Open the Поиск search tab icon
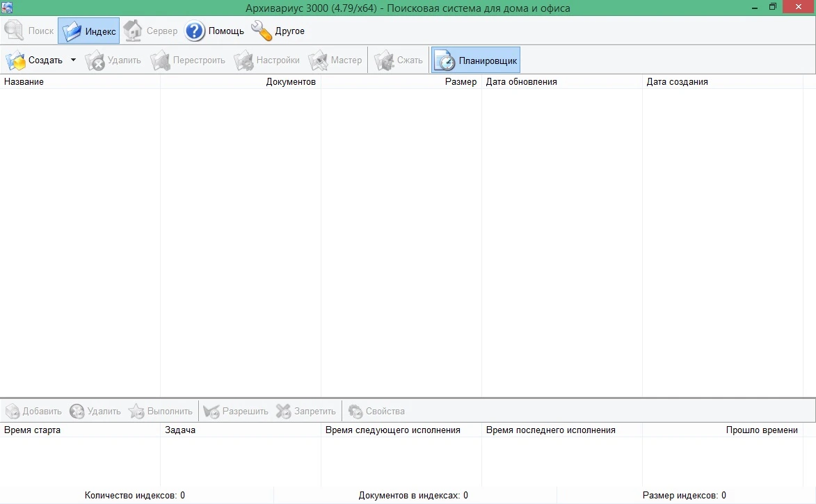This screenshot has height=504, width=816. pos(14,31)
